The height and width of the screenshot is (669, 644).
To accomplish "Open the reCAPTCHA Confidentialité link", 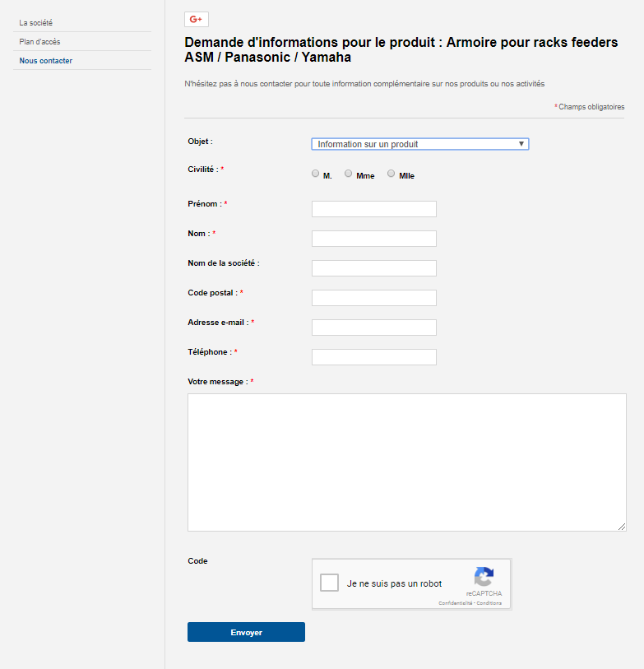I will [456, 603].
